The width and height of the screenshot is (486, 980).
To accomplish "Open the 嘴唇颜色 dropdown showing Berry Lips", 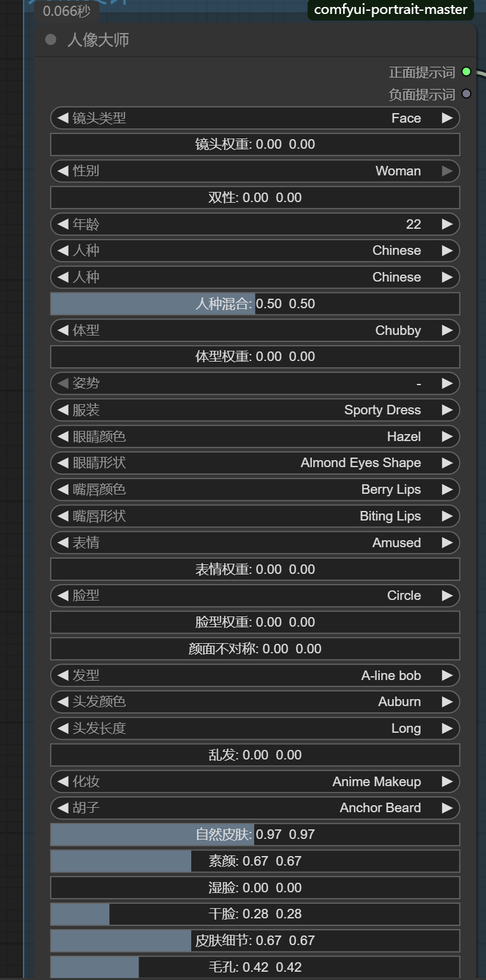I will pos(255,489).
